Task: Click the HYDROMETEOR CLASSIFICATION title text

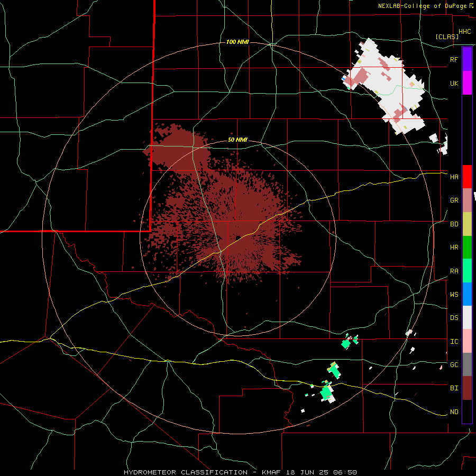Action: (186, 472)
